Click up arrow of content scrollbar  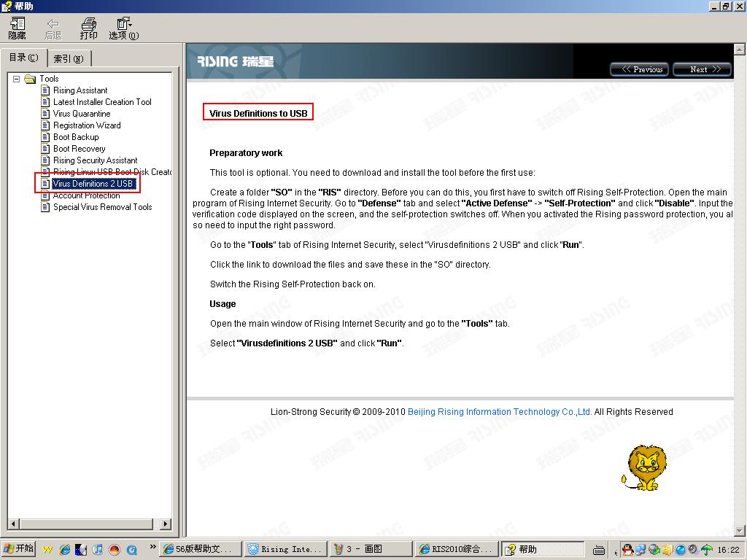(740, 49)
